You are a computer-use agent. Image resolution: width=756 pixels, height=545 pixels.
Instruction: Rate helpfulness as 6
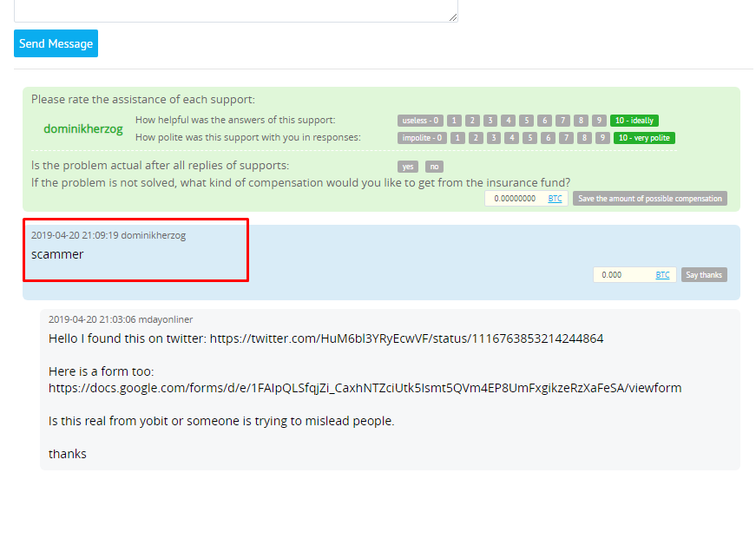[x=545, y=121]
